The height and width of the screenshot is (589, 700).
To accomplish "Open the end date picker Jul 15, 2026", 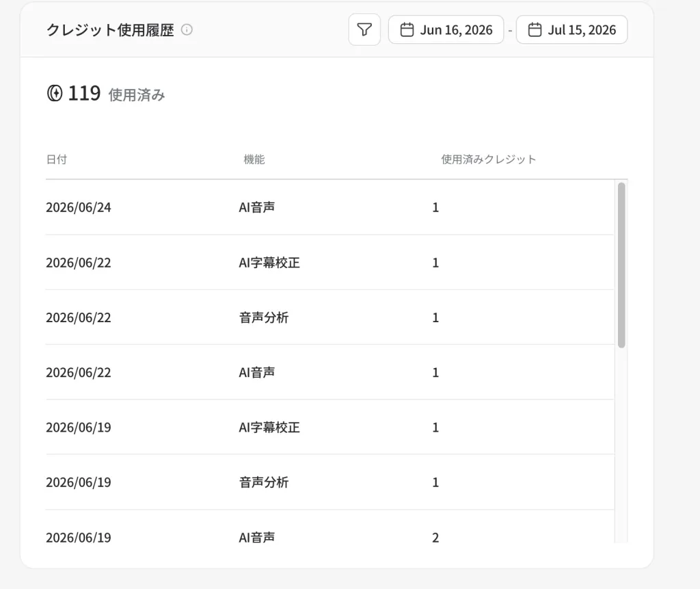I will pyautogui.click(x=572, y=29).
